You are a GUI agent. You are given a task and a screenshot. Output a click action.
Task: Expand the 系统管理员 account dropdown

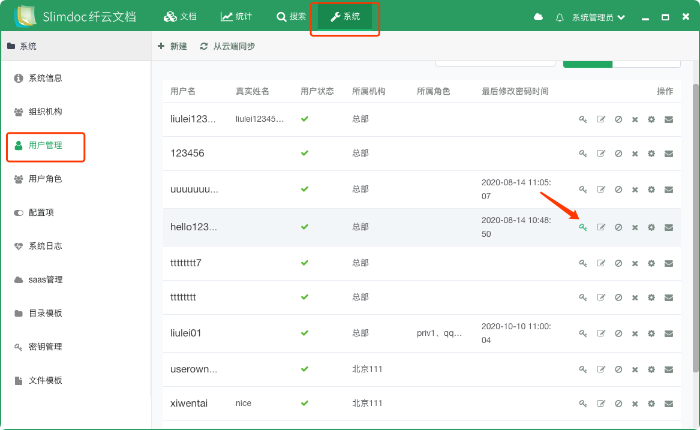598,17
